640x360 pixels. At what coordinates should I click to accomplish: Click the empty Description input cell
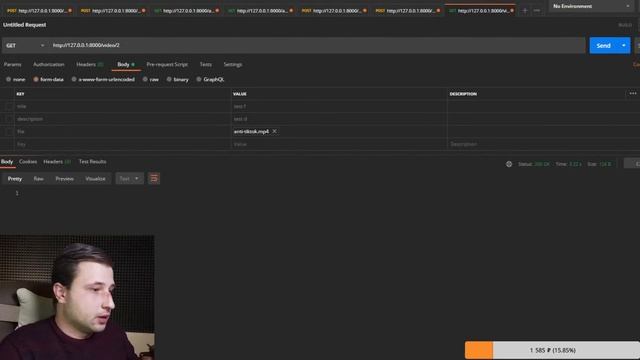tap(543, 144)
